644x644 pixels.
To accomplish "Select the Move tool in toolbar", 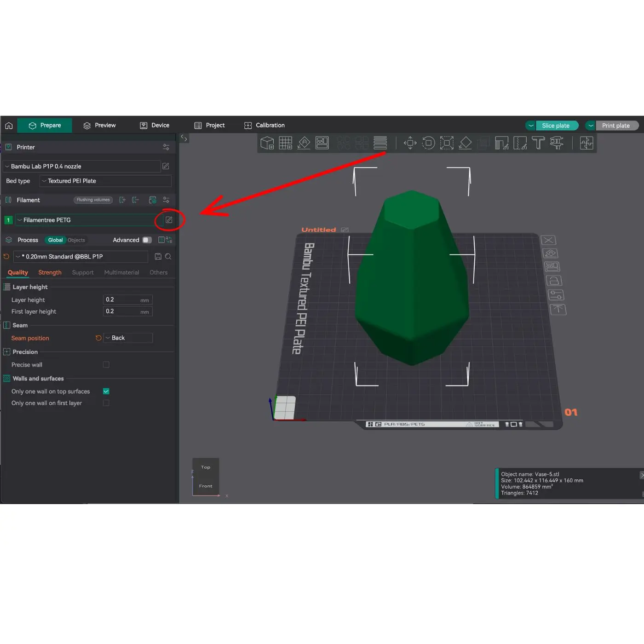I will click(x=410, y=143).
